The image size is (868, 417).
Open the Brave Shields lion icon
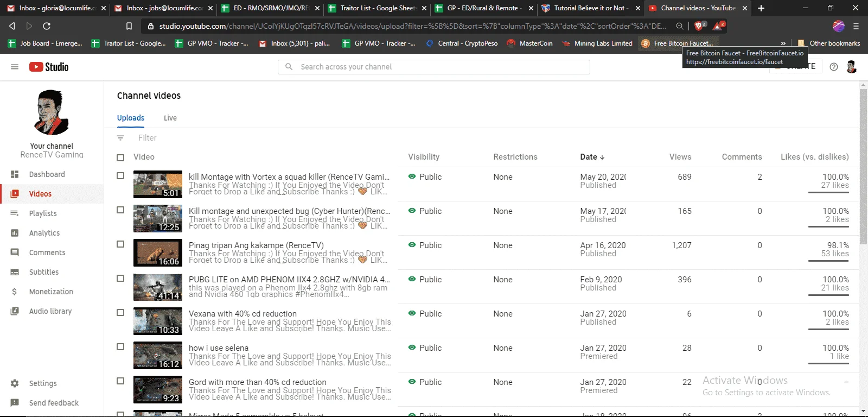699,26
